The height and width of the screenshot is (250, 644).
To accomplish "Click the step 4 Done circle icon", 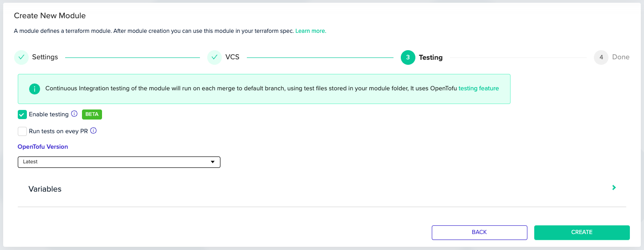I will pos(601,57).
